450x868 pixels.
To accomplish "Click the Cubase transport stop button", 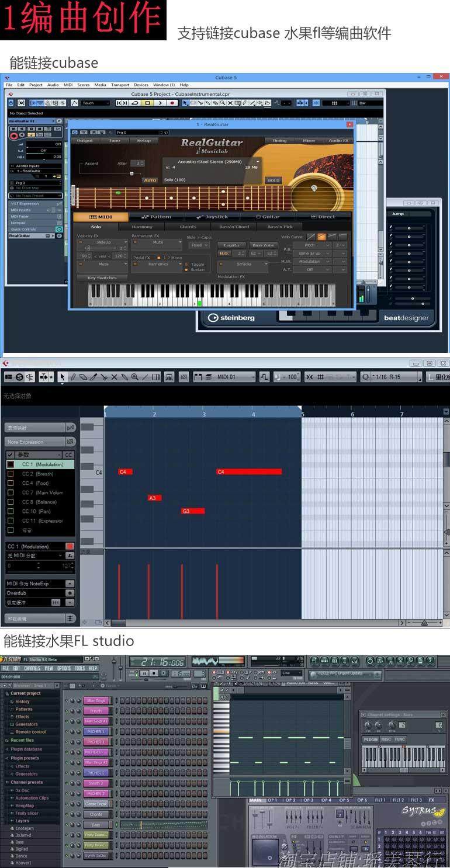I will tap(147, 103).
